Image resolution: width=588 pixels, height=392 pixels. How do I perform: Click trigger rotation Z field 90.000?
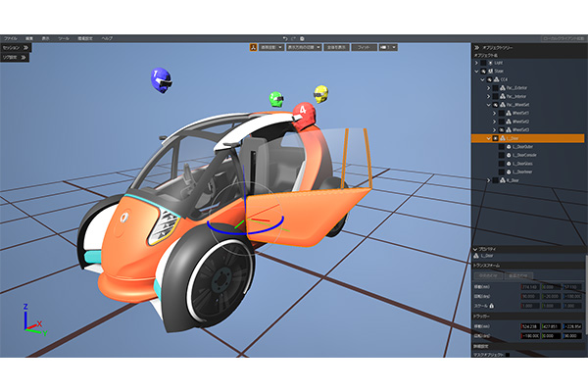572,336
